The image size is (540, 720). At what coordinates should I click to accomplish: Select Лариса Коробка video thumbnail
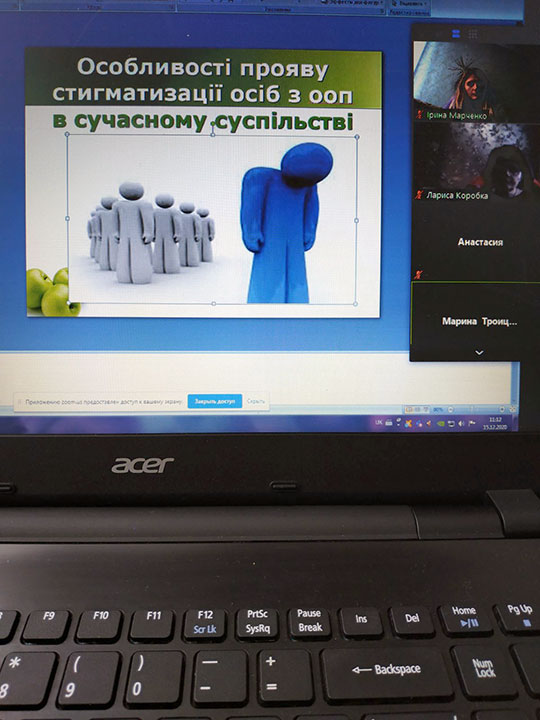point(477,162)
